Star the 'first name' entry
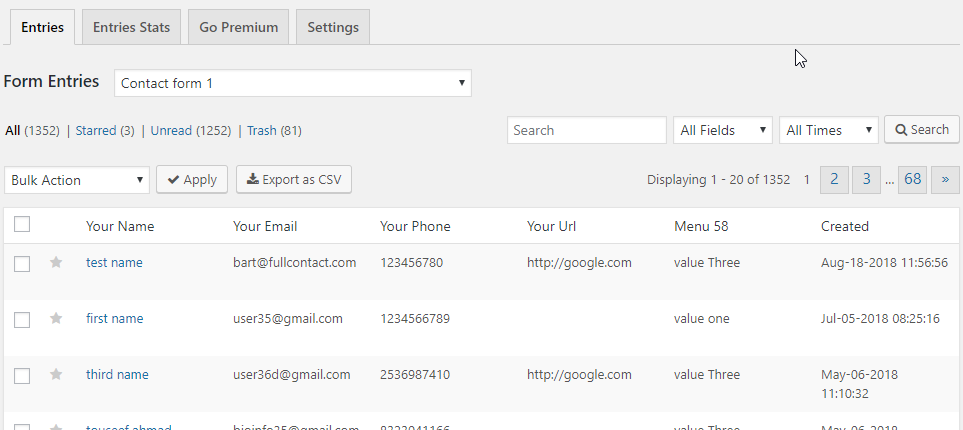 [x=56, y=319]
